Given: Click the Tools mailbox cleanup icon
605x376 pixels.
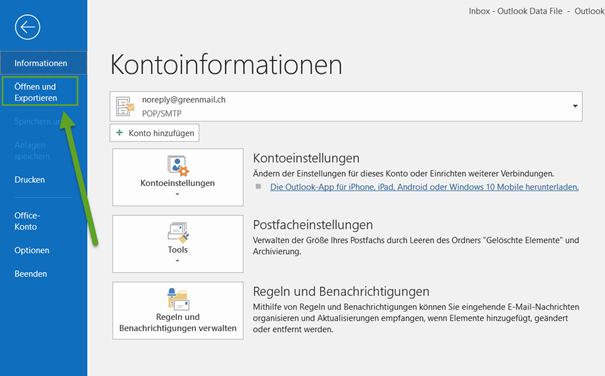Looking at the screenshot, I should pyautogui.click(x=178, y=232).
